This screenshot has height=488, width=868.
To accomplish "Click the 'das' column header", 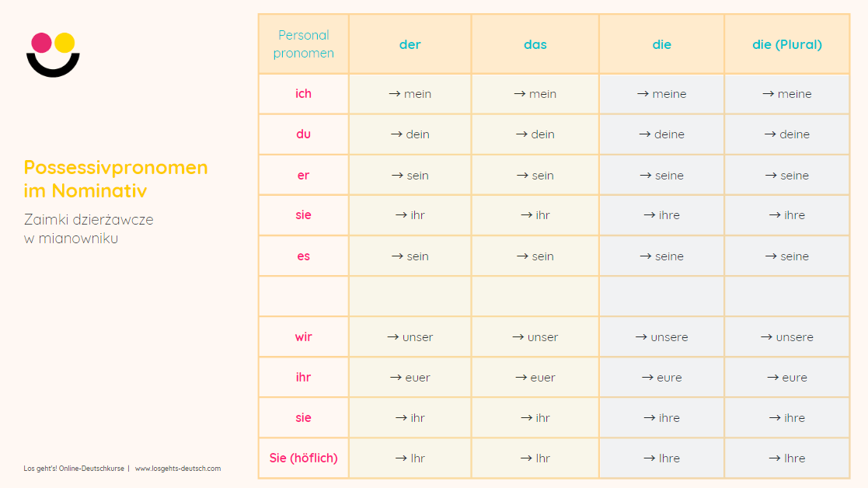I will (535, 44).
